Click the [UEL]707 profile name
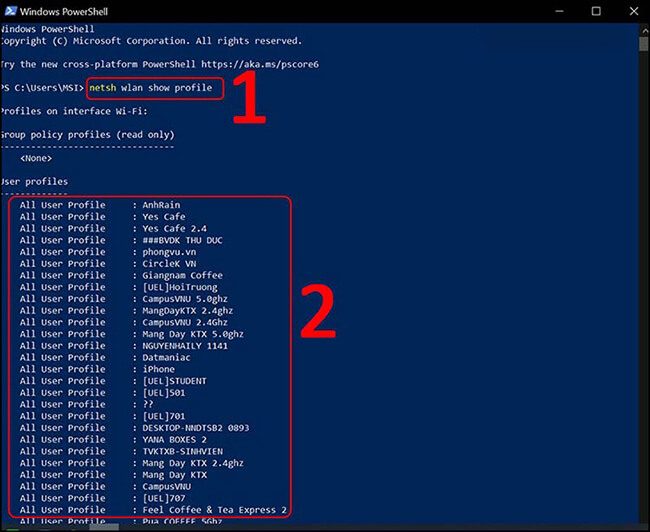 coord(164,498)
